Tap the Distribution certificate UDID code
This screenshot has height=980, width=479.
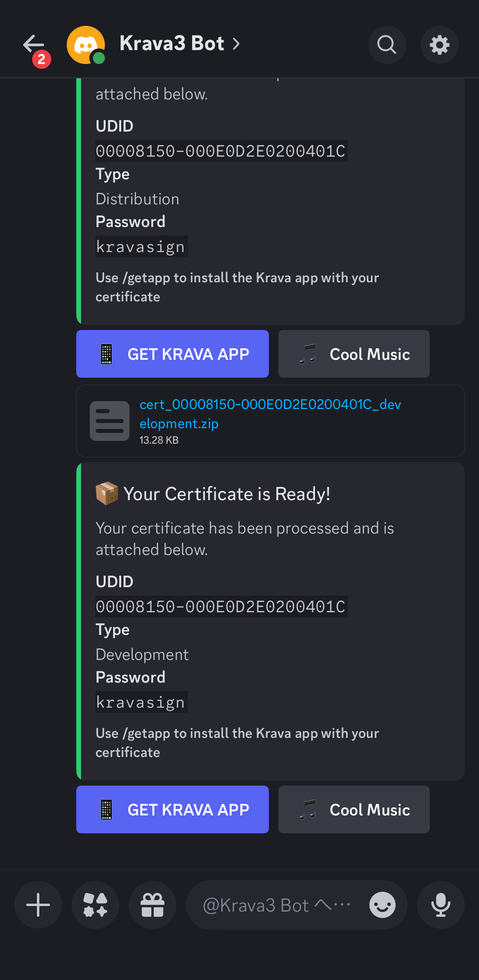click(x=221, y=151)
